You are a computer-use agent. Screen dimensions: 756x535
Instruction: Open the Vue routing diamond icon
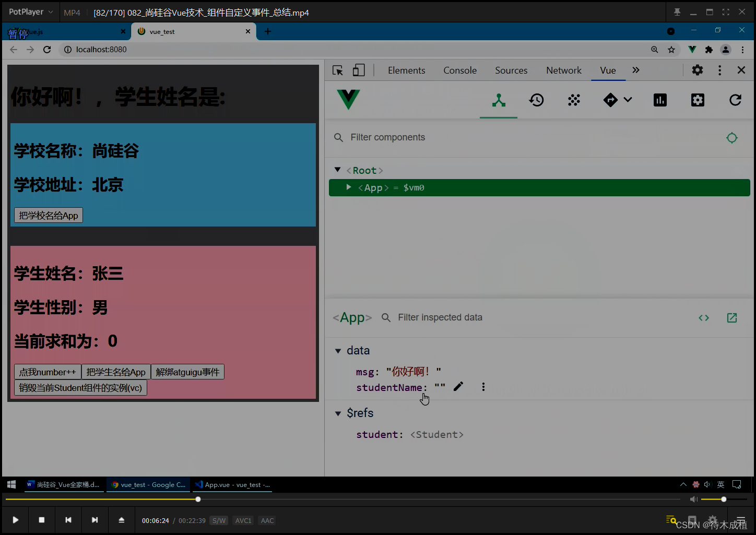click(610, 100)
